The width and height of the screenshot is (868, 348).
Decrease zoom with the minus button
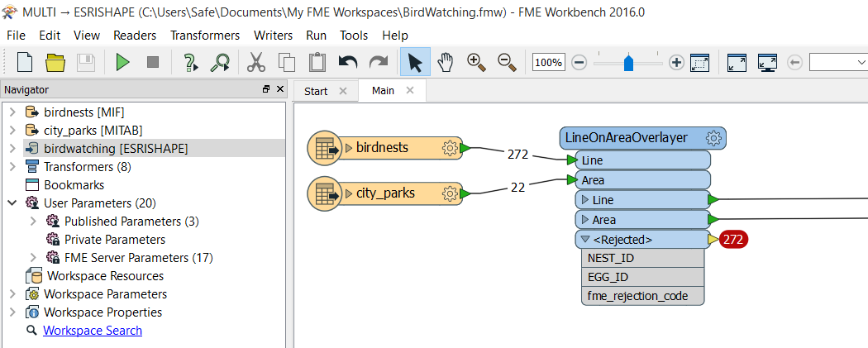[x=579, y=63]
